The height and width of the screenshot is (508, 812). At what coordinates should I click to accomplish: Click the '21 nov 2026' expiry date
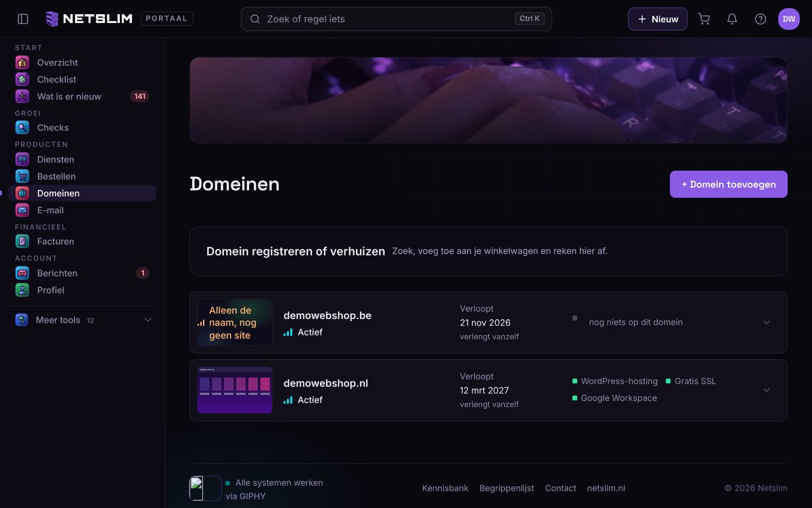point(485,322)
